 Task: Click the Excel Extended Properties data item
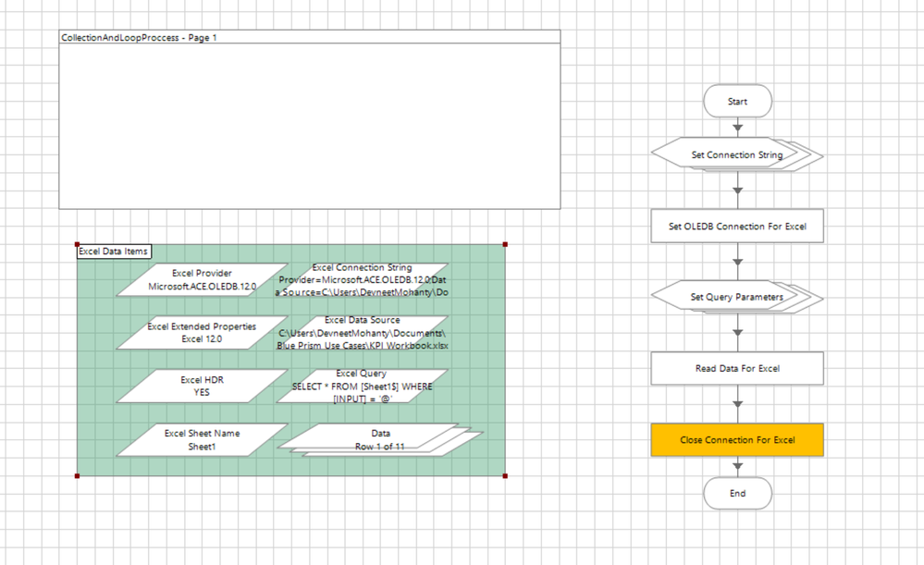click(202, 333)
